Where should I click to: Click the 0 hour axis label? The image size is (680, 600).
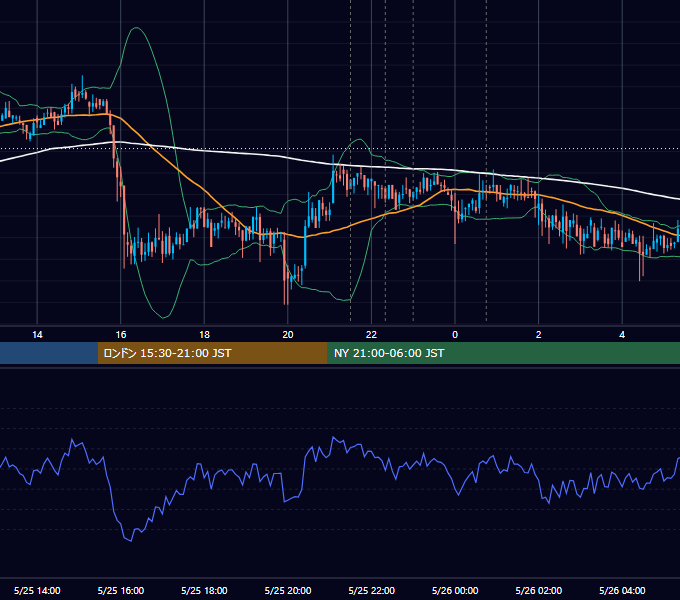point(455,335)
